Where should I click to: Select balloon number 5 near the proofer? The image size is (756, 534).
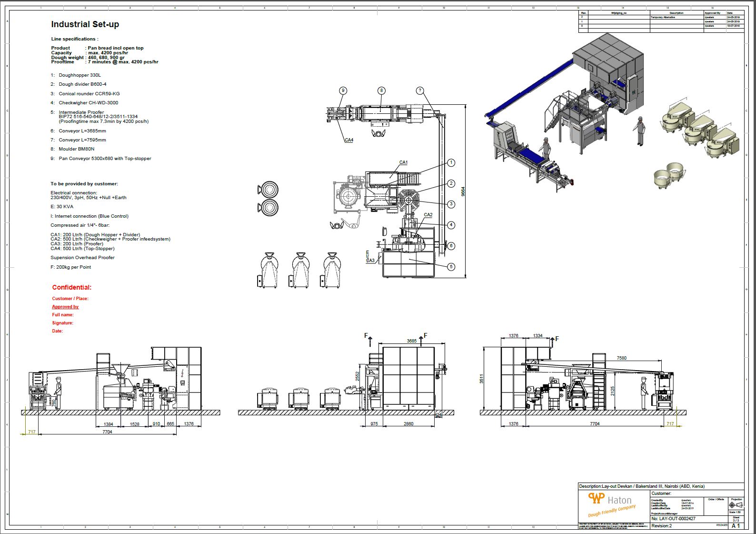[x=451, y=267]
